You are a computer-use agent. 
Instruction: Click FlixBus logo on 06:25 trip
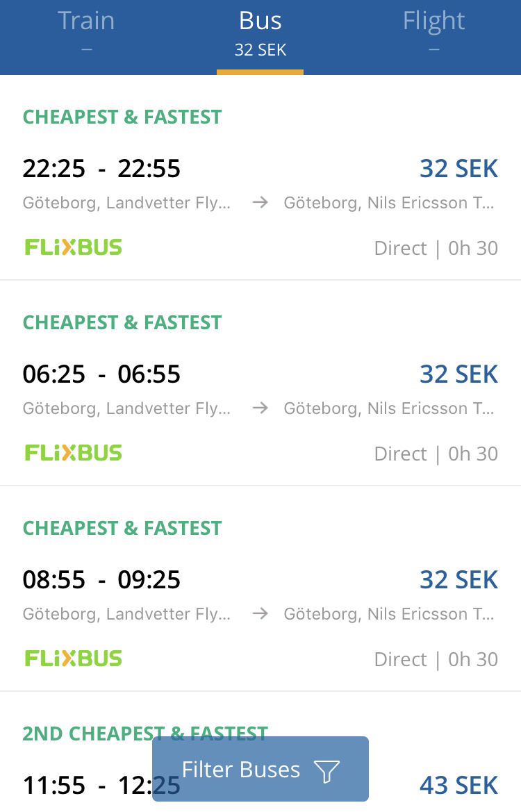[74, 453]
